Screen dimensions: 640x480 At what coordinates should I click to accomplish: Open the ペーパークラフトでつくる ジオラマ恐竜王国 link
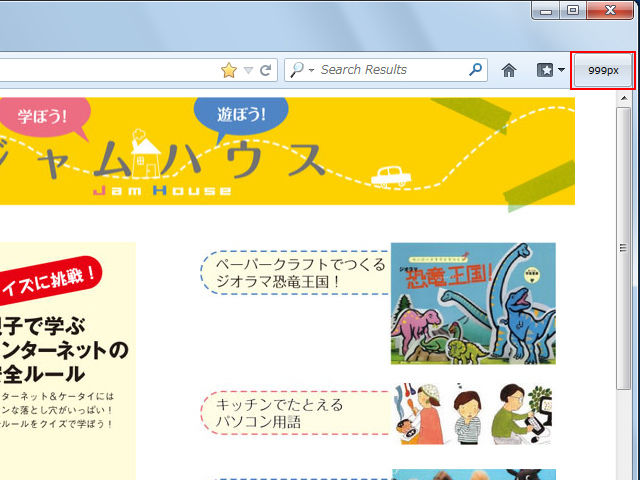tap(296, 273)
